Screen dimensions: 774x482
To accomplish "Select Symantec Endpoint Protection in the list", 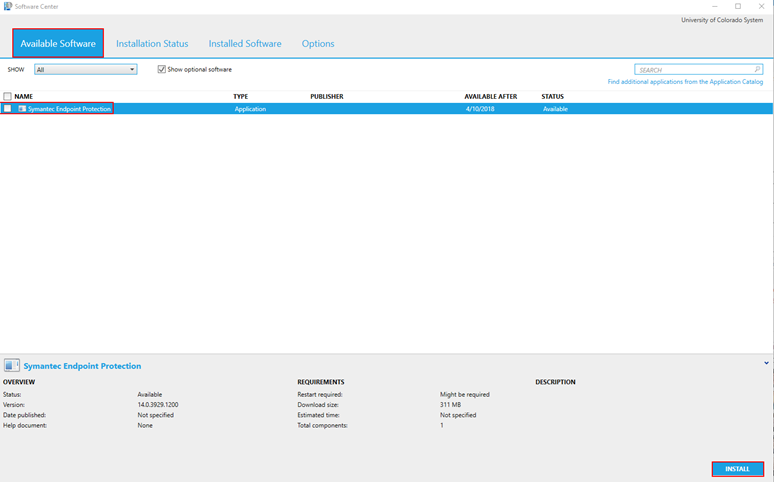I will [69, 109].
